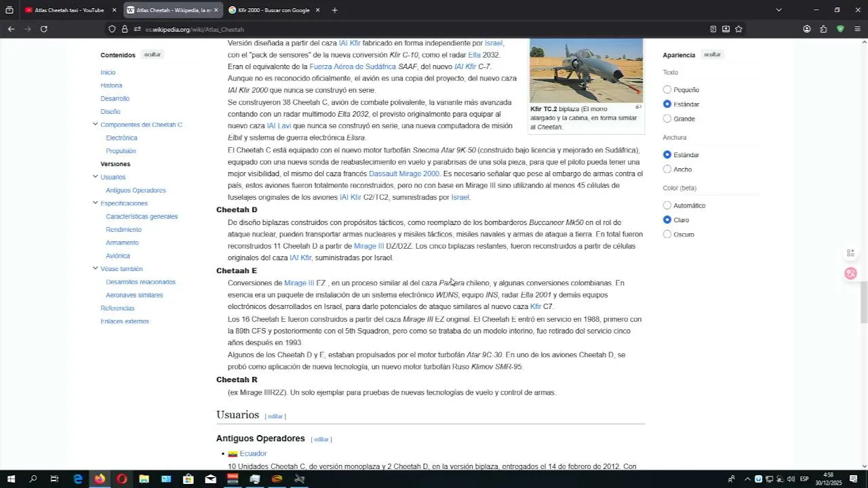
Task: Open the Ecuador link under Antiguos Operadores
Action: [253, 453]
